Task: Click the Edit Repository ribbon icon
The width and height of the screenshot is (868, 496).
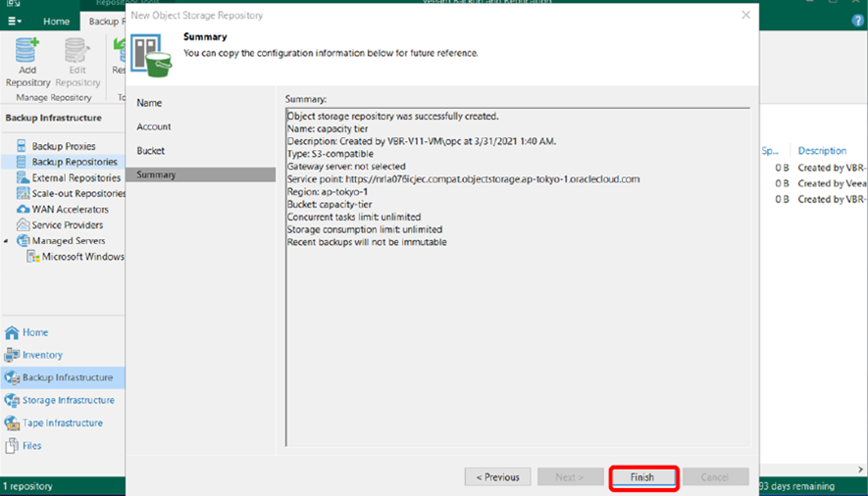Action: point(77,50)
